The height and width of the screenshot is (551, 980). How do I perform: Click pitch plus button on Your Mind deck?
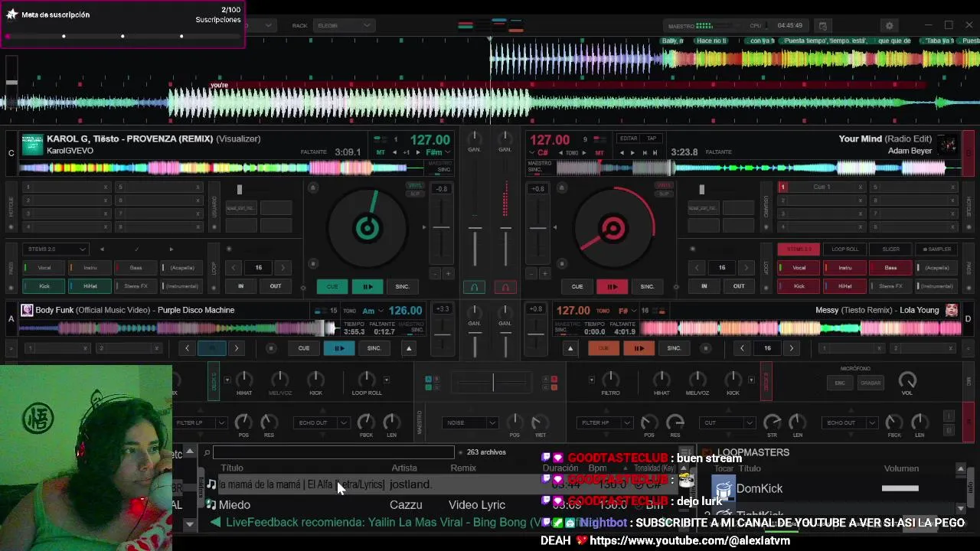click(x=545, y=273)
